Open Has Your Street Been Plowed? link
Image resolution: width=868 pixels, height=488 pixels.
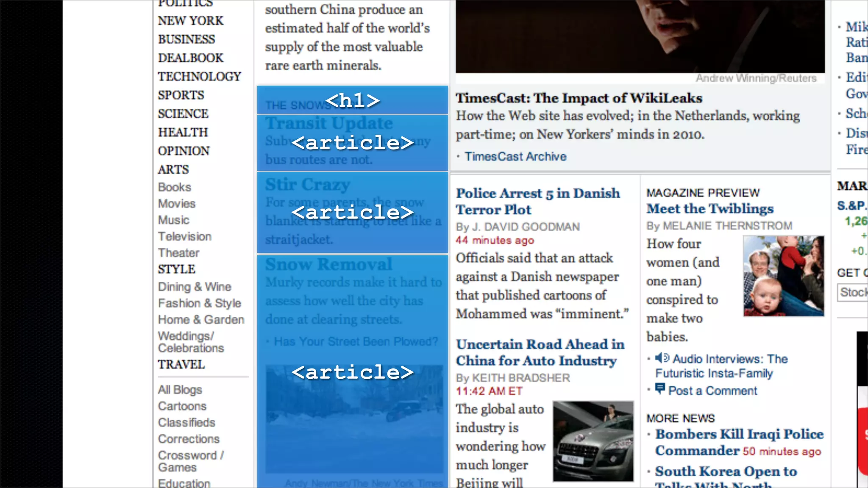point(356,342)
